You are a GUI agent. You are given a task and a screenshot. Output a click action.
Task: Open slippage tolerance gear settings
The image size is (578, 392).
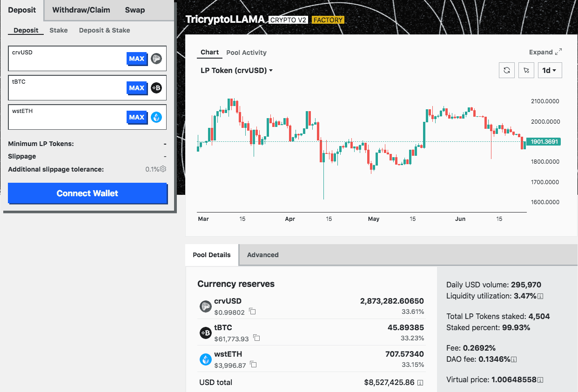pyautogui.click(x=163, y=169)
